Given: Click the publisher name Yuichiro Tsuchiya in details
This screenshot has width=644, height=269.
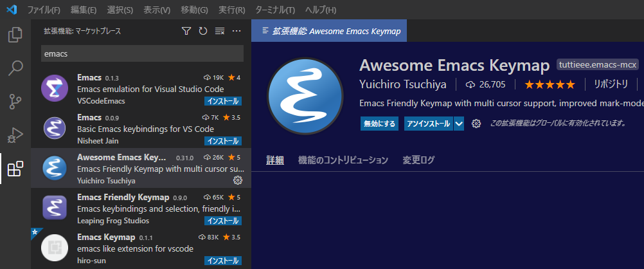Looking at the screenshot, I should pyautogui.click(x=402, y=85).
